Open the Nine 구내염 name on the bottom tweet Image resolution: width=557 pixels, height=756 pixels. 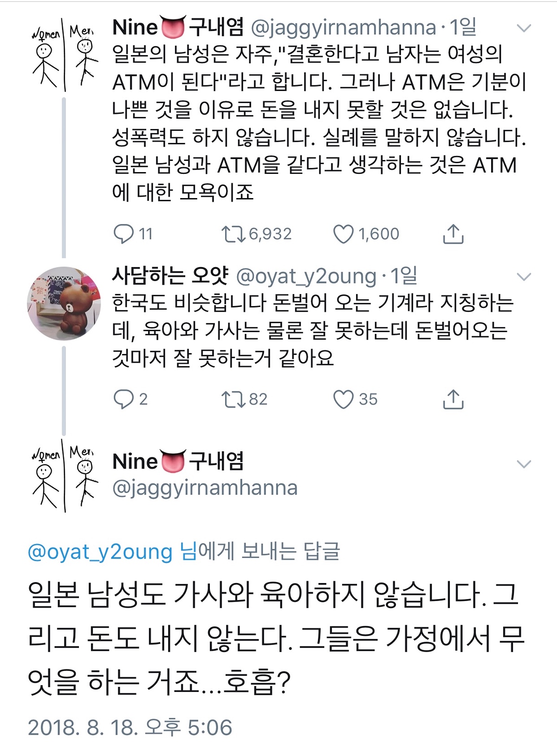(178, 461)
